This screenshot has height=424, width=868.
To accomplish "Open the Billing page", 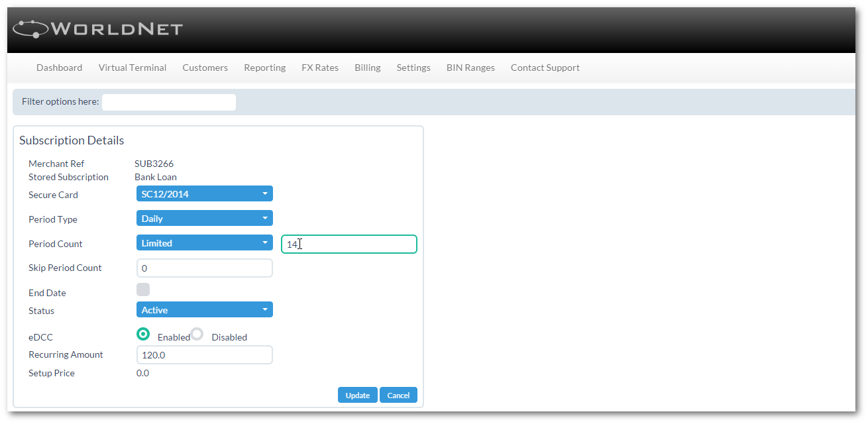I will 367,68.
